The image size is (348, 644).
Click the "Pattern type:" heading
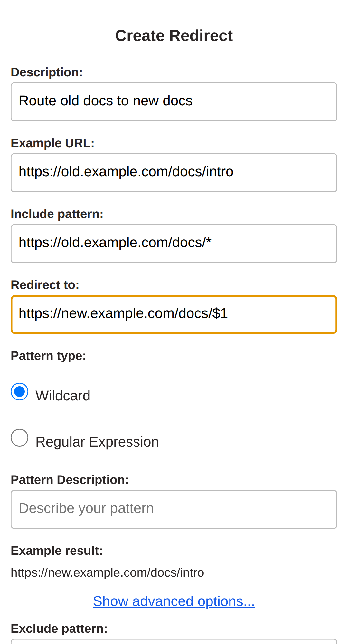[x=48, y=356]
